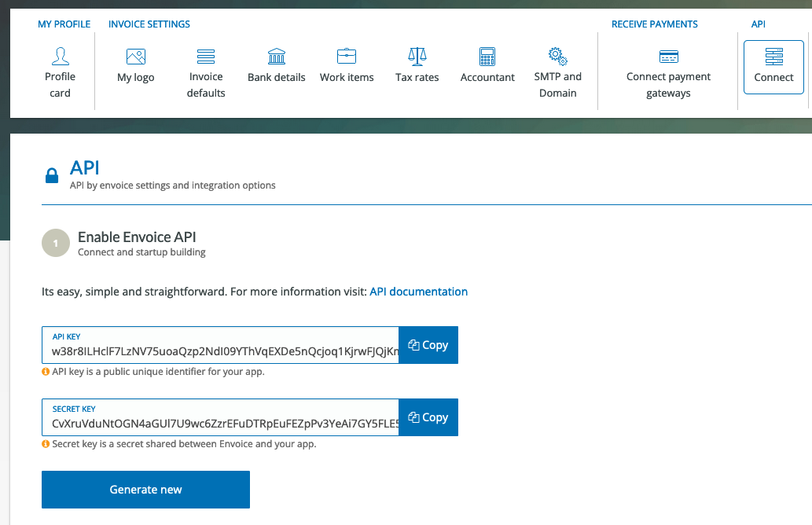Click the lock icon beside API heading
This screenshot has width=812, height=525.
[x=52, y=176]
